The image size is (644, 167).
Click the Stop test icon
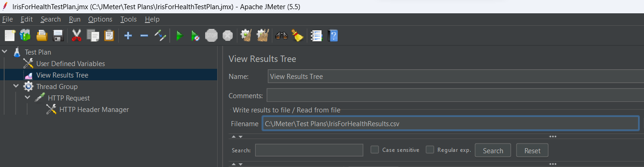[x=211, y=35]
